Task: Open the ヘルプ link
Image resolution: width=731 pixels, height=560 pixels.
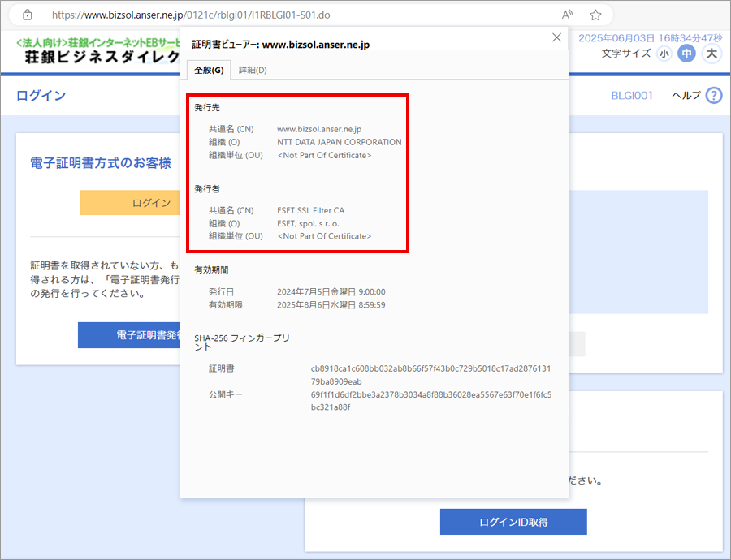Action: click(686, 96)
